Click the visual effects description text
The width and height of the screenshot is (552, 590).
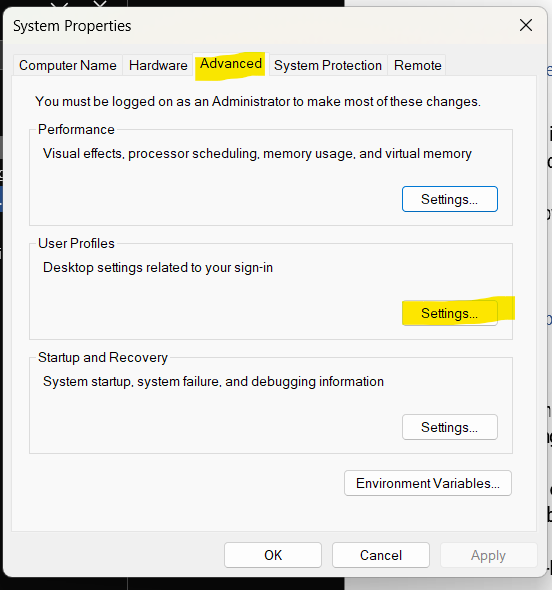[257, 154]
